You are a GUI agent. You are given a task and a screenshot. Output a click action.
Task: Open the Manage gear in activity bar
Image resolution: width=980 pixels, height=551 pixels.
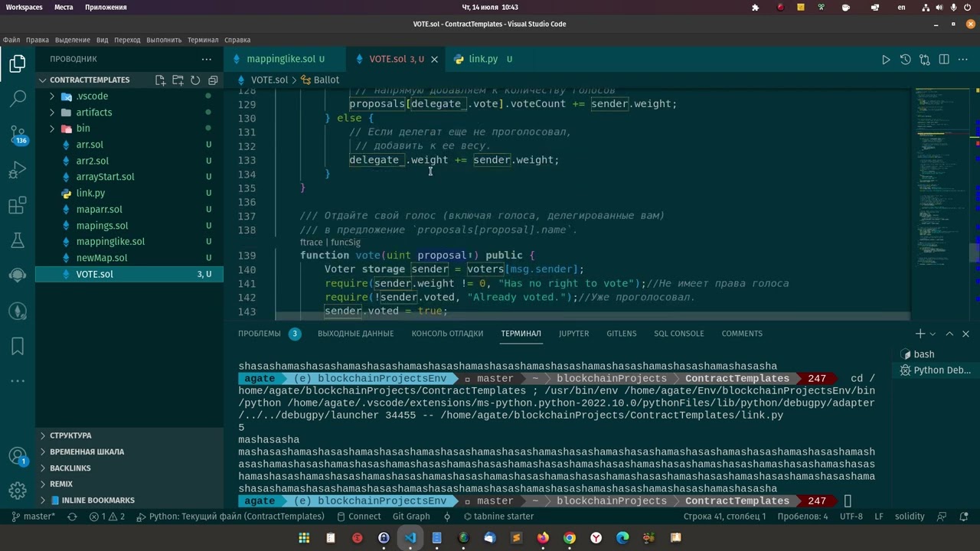[17, 491]
